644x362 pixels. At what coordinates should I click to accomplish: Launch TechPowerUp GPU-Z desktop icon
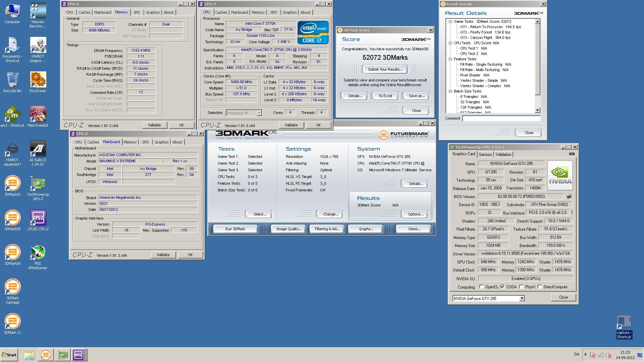coord(38,188)
